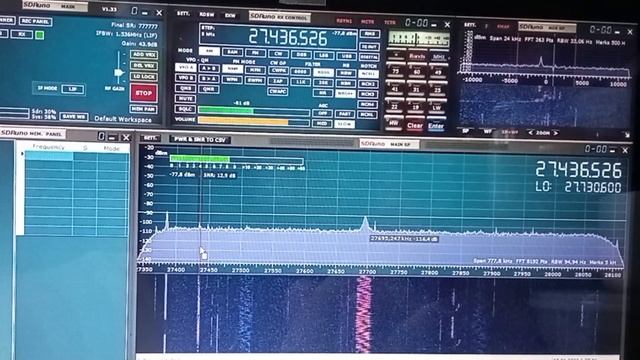Click the MHz key on the keypad
The width and height of the screenshot is (640, 360).
(438, 57)
